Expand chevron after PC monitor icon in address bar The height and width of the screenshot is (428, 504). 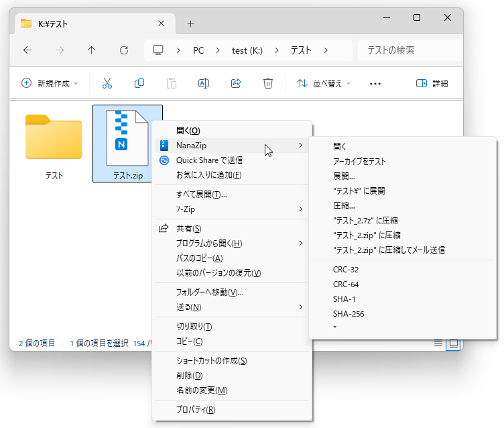tap(178, 50)
